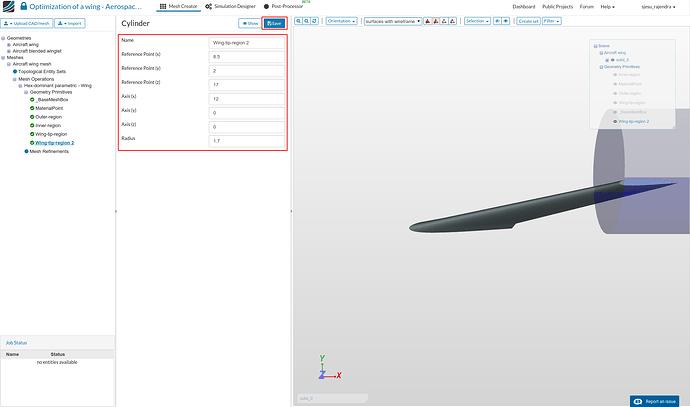Open the sjesu_rajendra user account dropdown
The height and width of the screenshot is (407, 690).
pyautogui.click(x=658, y=7)
